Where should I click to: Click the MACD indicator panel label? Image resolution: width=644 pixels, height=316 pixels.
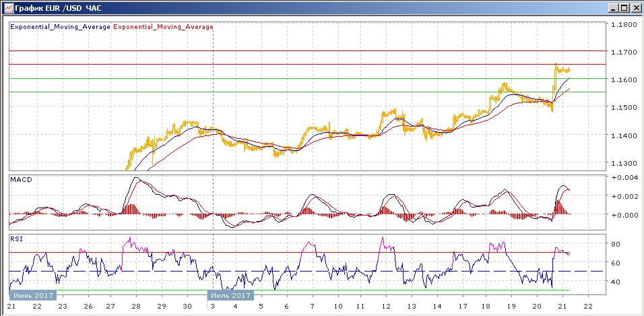point(21,180)
